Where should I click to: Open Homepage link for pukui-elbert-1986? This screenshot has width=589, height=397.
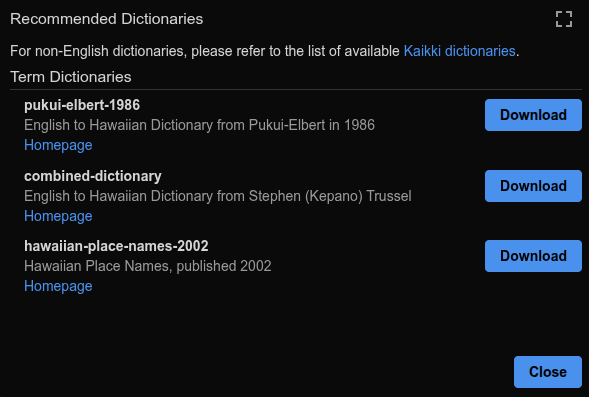point(58,145)
